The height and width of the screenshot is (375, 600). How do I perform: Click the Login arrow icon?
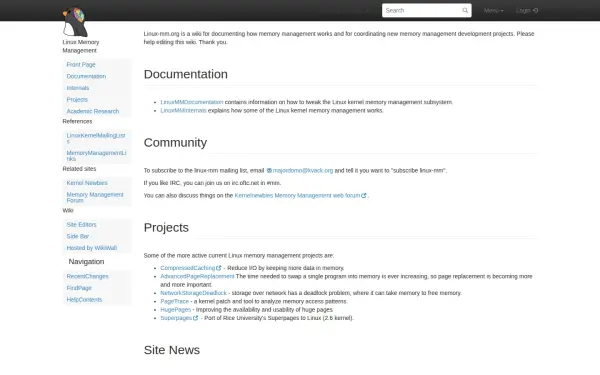point(535,11)
